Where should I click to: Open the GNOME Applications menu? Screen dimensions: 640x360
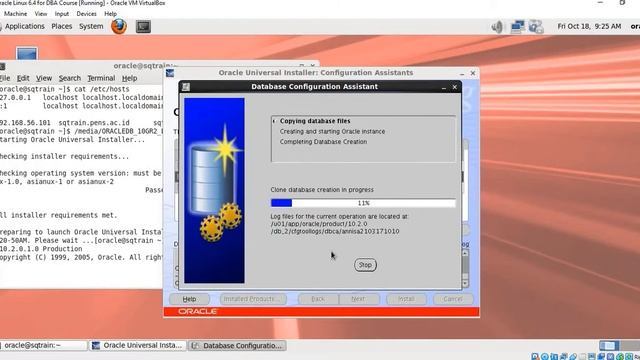point(24,26)
